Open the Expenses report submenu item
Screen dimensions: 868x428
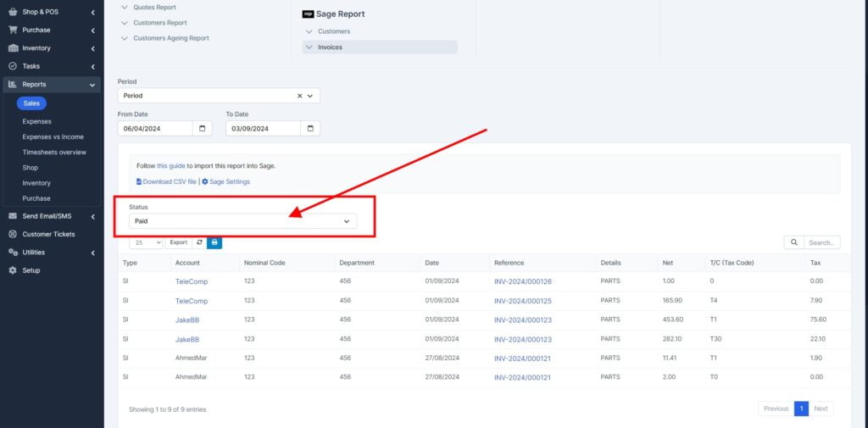coord(36,121)
